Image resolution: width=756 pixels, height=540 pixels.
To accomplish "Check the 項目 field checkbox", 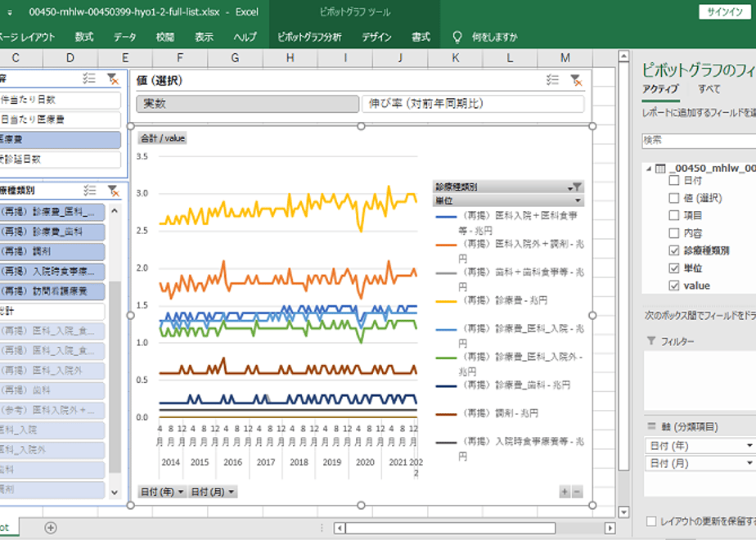I will click(x=674, y=215).
